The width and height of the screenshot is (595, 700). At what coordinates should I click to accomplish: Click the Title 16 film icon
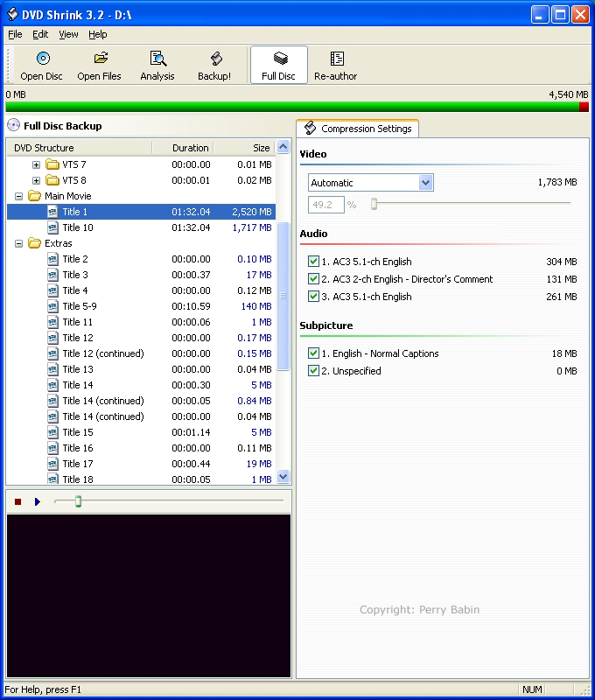tap(52, 448)
